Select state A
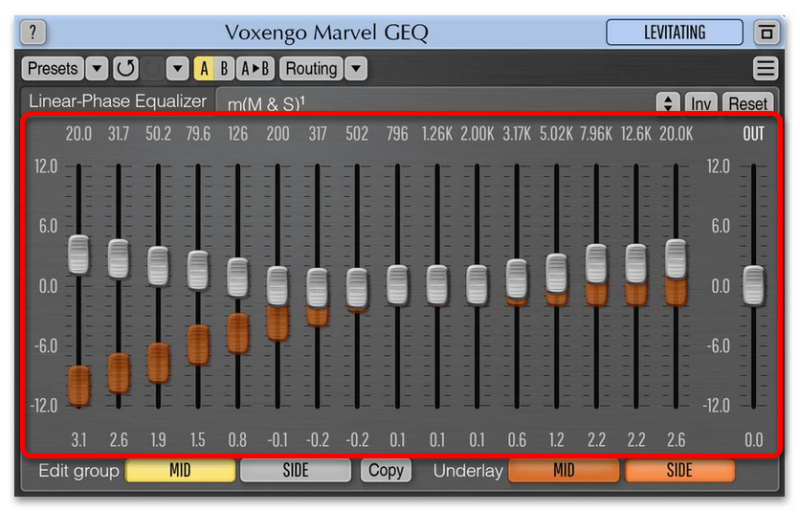 click(x=204, y=68)
